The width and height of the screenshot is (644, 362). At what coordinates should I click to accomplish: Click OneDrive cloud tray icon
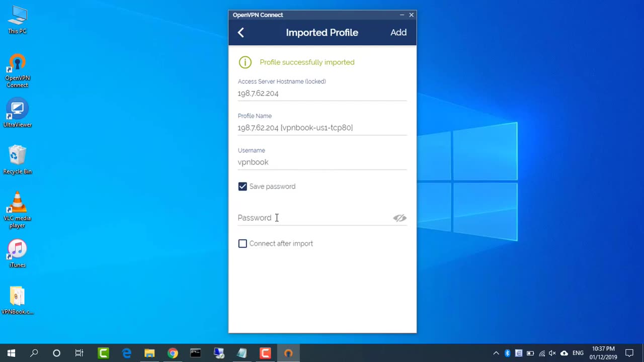pos(564,353)
